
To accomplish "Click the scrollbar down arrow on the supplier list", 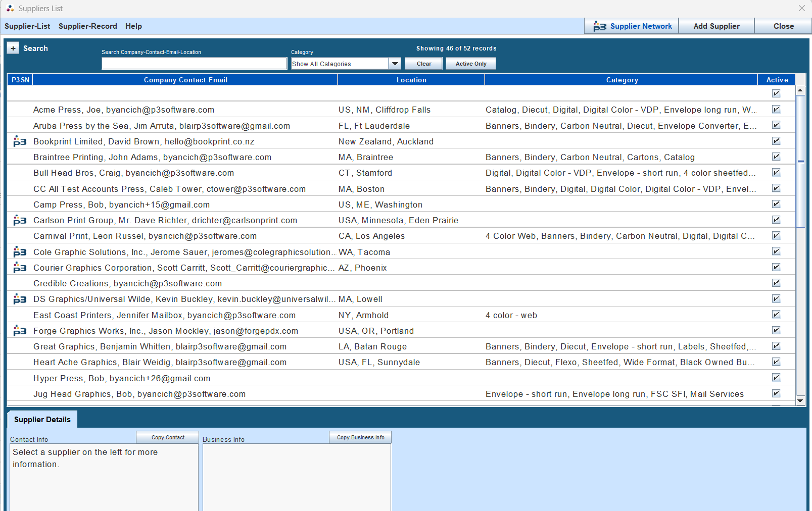I will tap(800, 400).
